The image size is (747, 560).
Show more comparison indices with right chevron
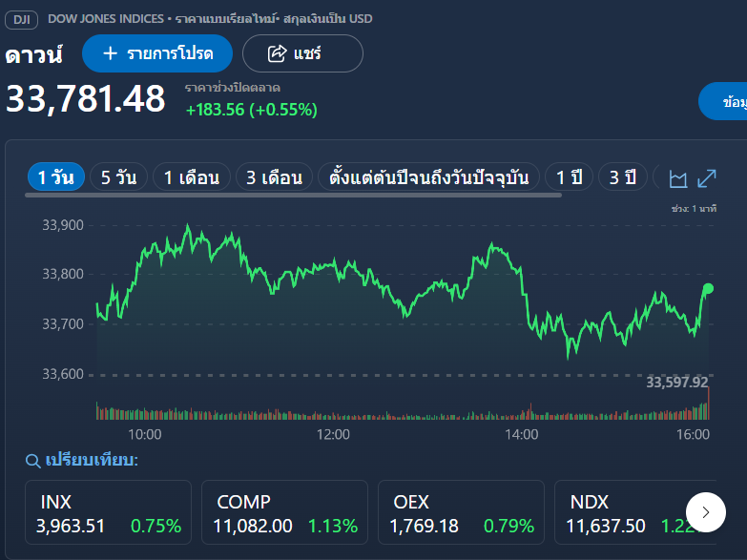(x=706, y=512)
